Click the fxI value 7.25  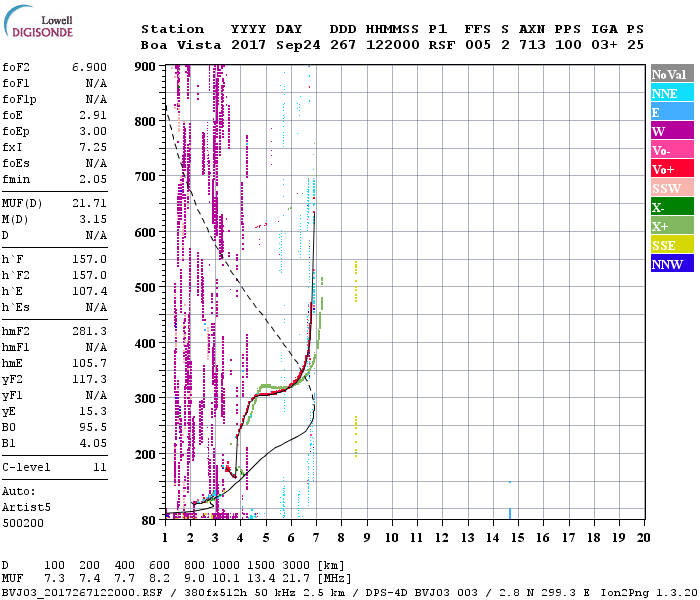click(x=93, y=147)
